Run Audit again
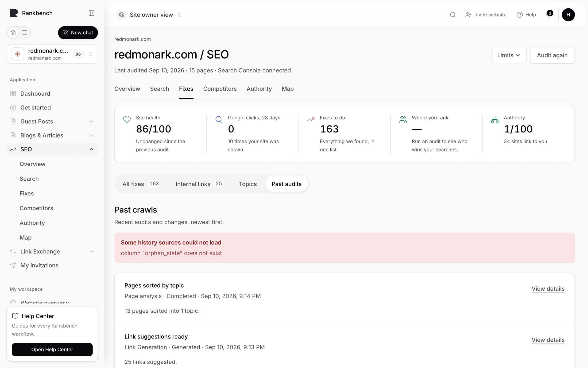Image resolution: width=588 pixels, height=368 pixels. (552, 55)
